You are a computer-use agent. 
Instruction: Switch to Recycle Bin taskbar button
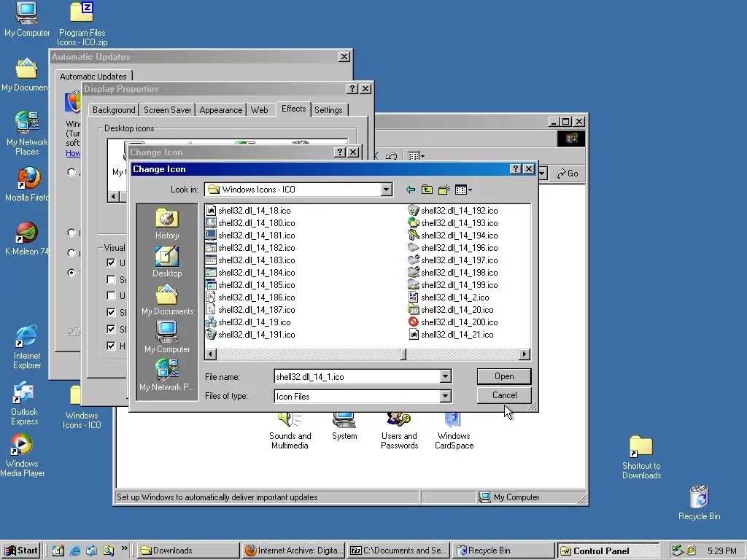(503, 551)
